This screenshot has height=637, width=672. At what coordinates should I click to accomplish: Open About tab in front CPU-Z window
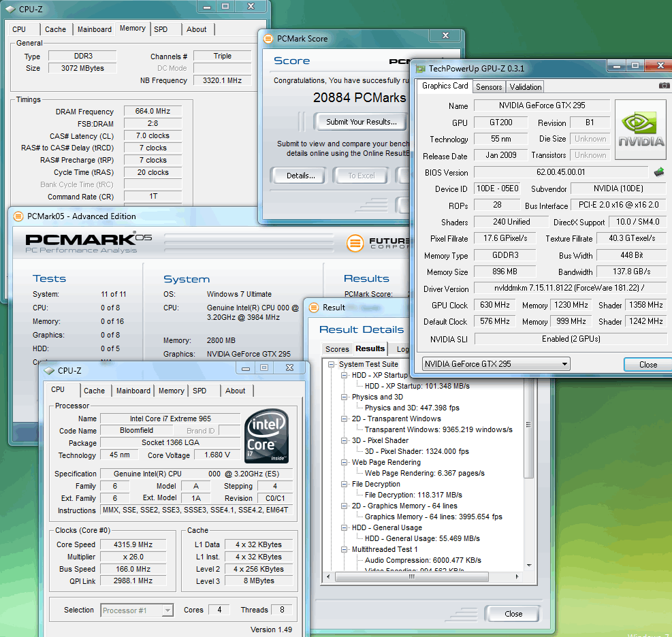[236, 391]
